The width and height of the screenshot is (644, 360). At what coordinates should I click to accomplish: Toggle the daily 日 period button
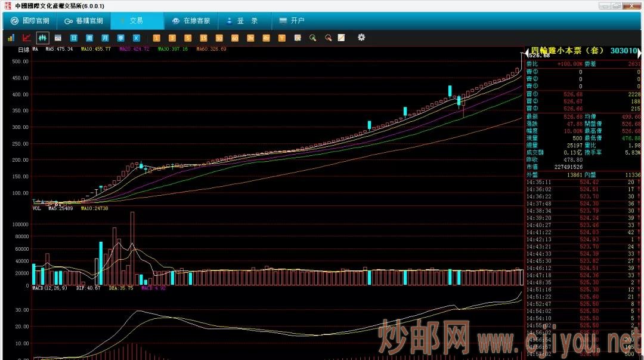pos(74,38)
